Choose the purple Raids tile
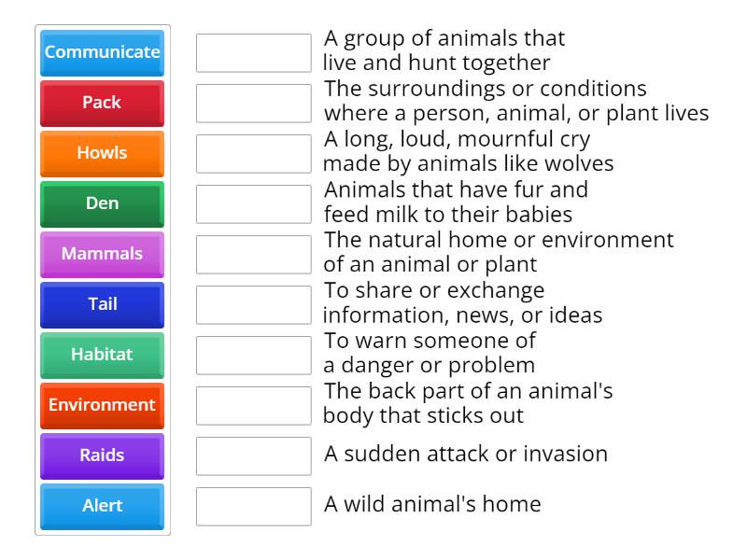Image resolution: width=747 pixels, height=560 pixels. pos(102,455)
